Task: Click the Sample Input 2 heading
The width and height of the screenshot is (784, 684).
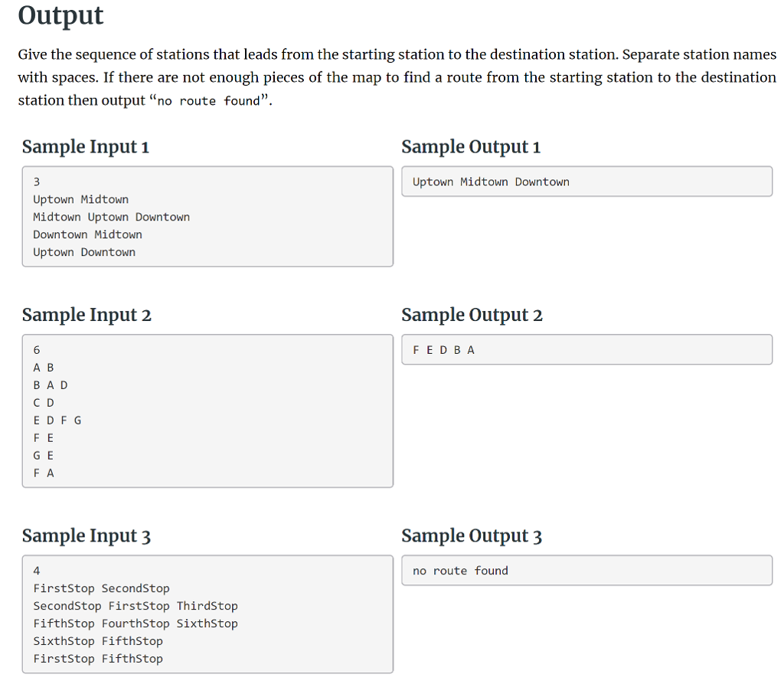Action: pyautogui.click(x=87, y=315)
